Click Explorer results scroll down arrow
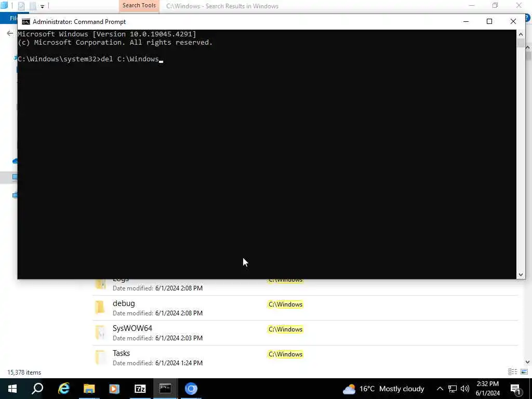Viewport: 532px width, 399px height. [x=528, y=362]
